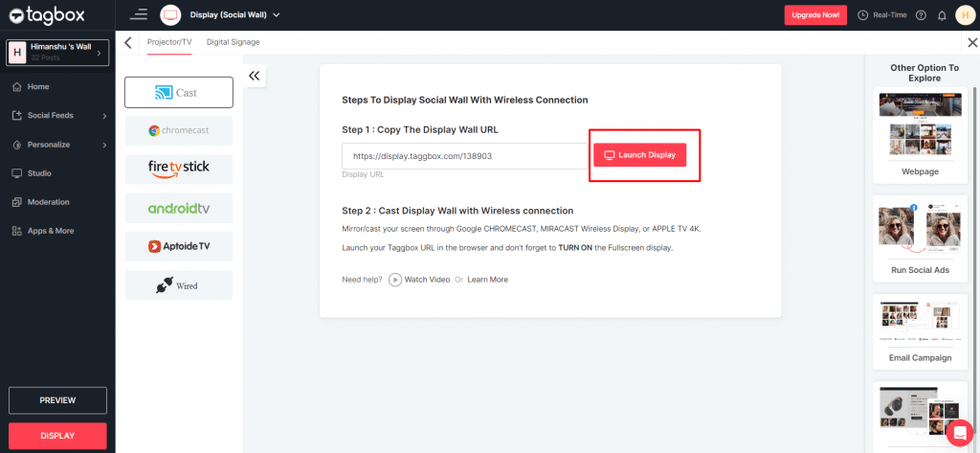Click the Launch Display button

[639, 155]
